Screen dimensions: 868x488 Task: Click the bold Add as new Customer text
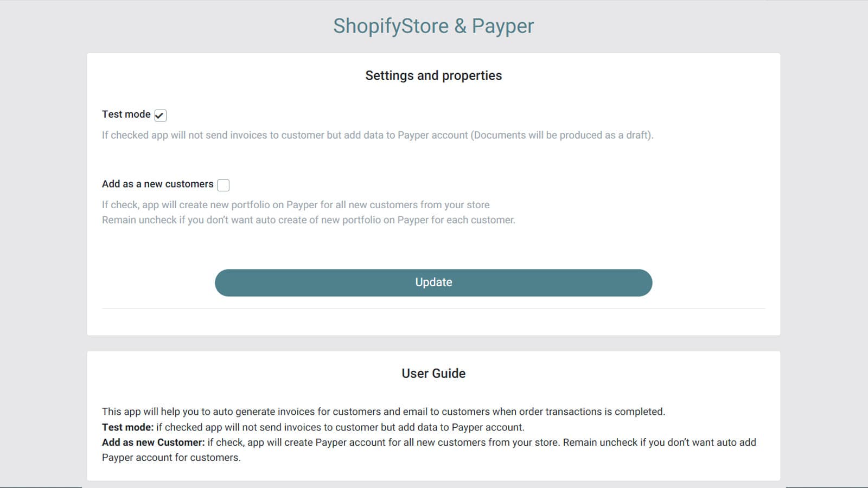click(x=151, y=442)
